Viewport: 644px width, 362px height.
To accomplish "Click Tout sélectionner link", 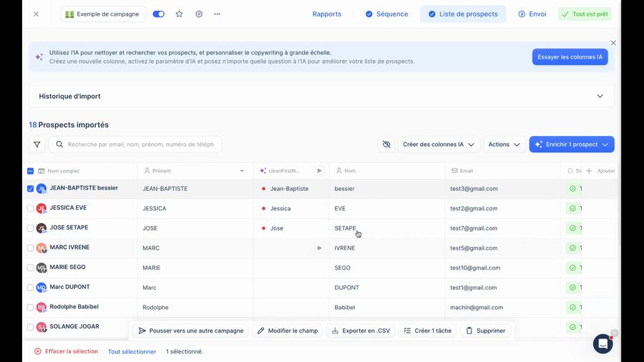I will (132, 352).
